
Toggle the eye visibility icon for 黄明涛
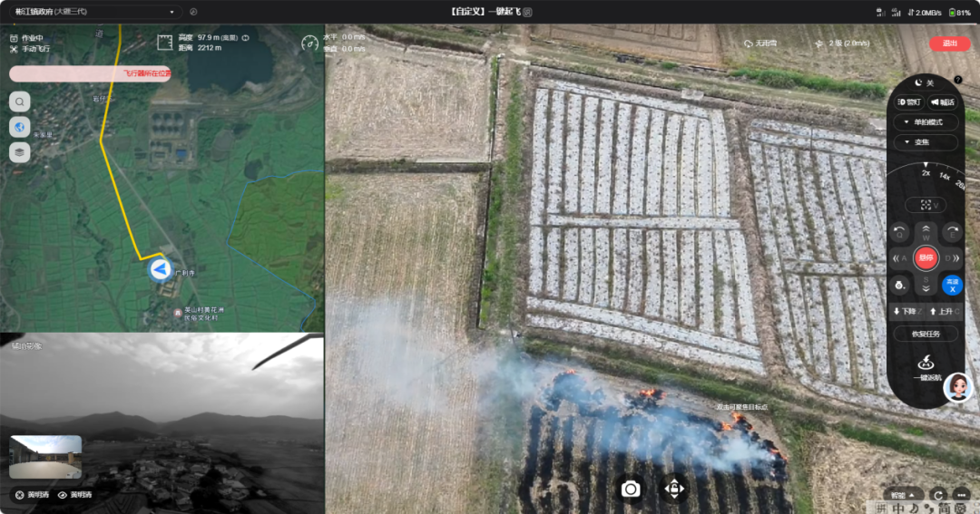(x=63, y=495)
